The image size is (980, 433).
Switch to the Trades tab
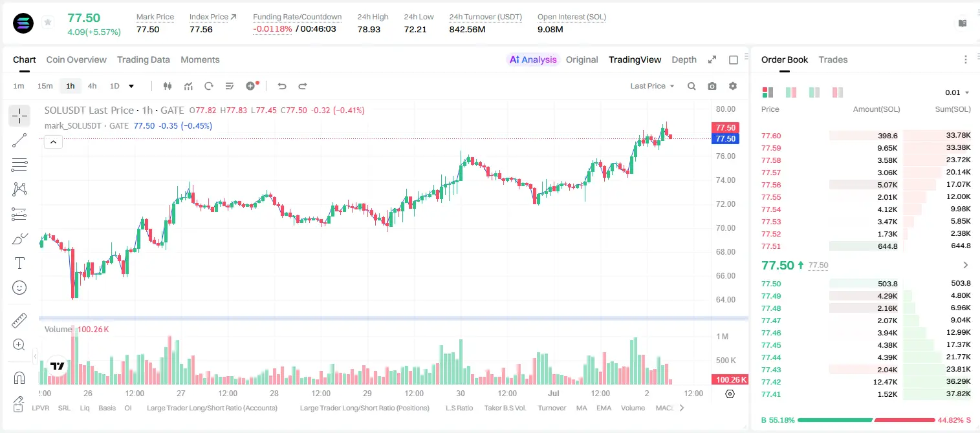(833, 59)
